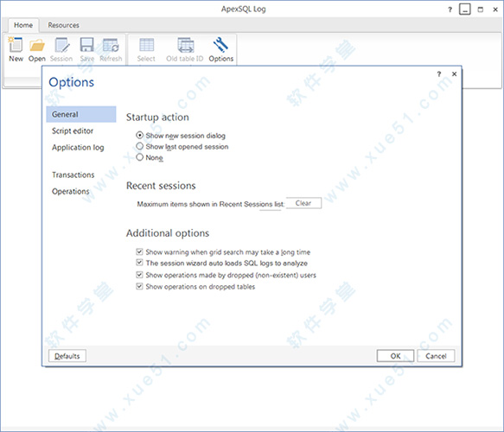
Task: Open Options with the wrench icon
Action: click(220, 45)
